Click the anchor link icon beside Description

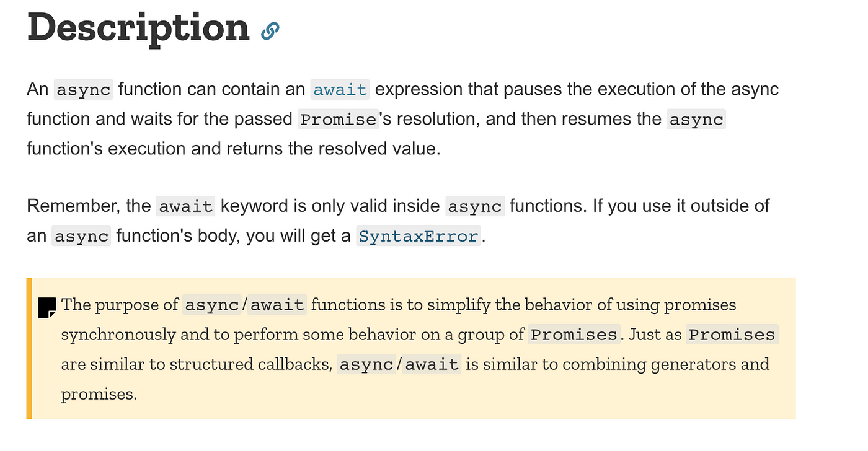click(x=270, y=30)
